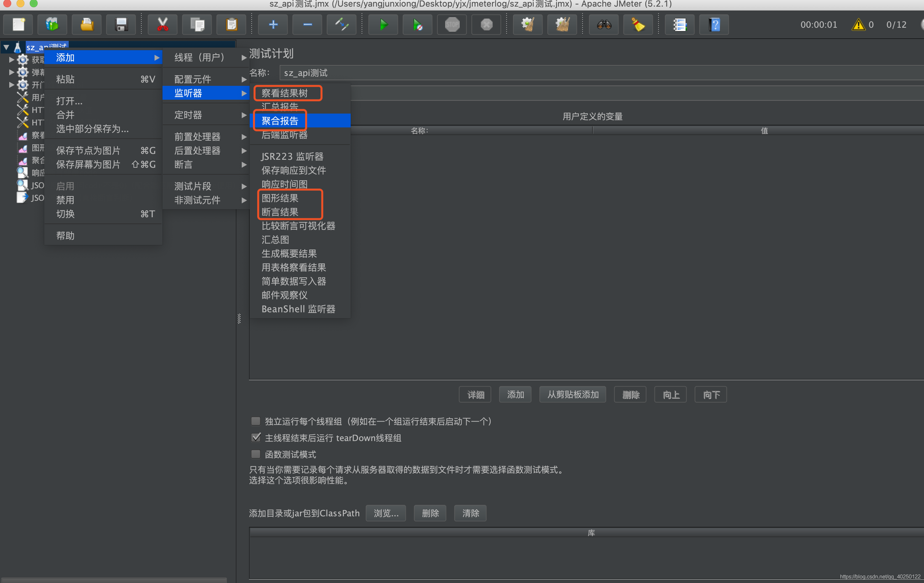Click the binoculars Search icon

click(x=604, y=25)
